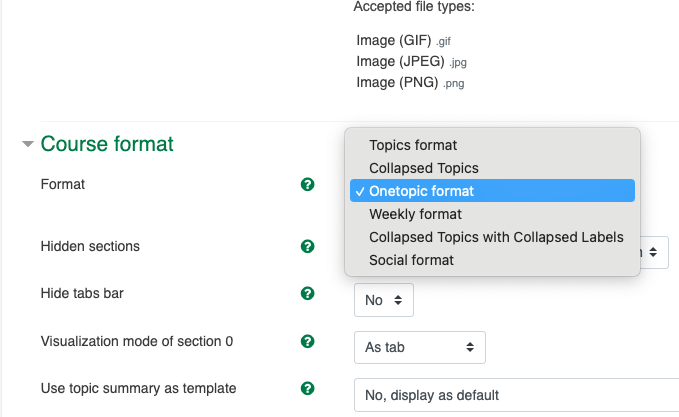Choose the Collapsed Topics option
The image size is (679, 417).
click(x=424, y=168)
